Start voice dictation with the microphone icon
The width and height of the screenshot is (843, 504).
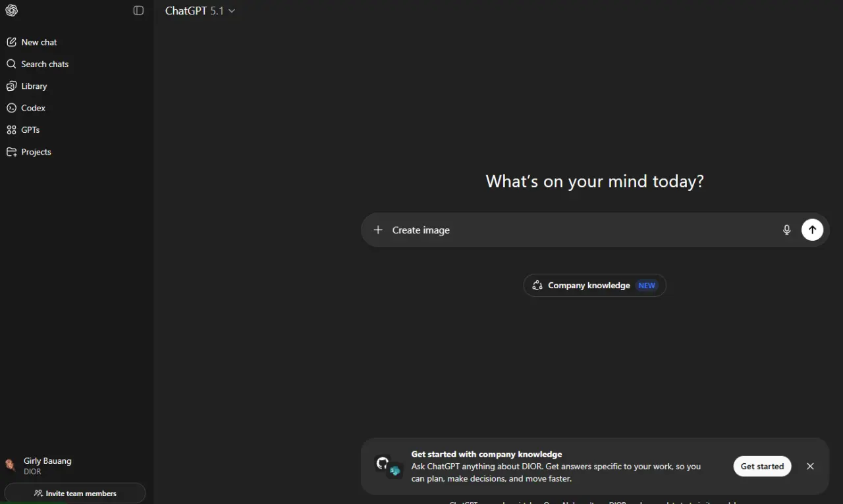tap(786, 230)
